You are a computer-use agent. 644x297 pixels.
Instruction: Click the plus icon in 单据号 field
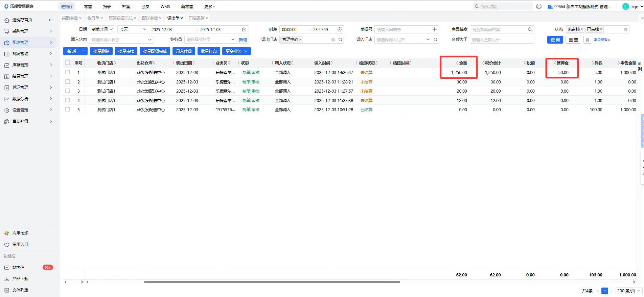[435, 30]
